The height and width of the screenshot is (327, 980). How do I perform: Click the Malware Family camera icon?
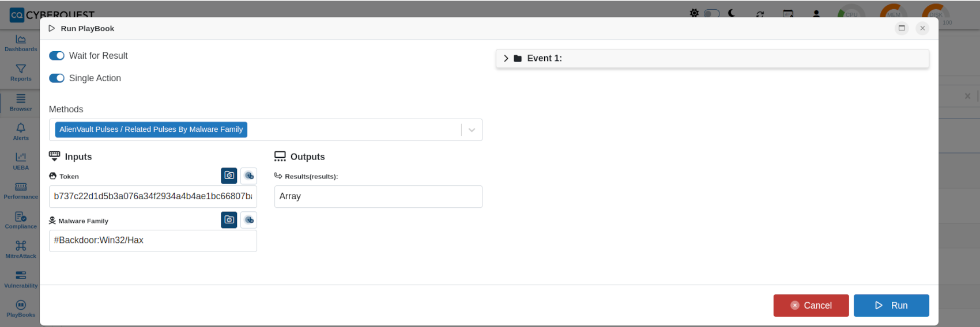229,220
